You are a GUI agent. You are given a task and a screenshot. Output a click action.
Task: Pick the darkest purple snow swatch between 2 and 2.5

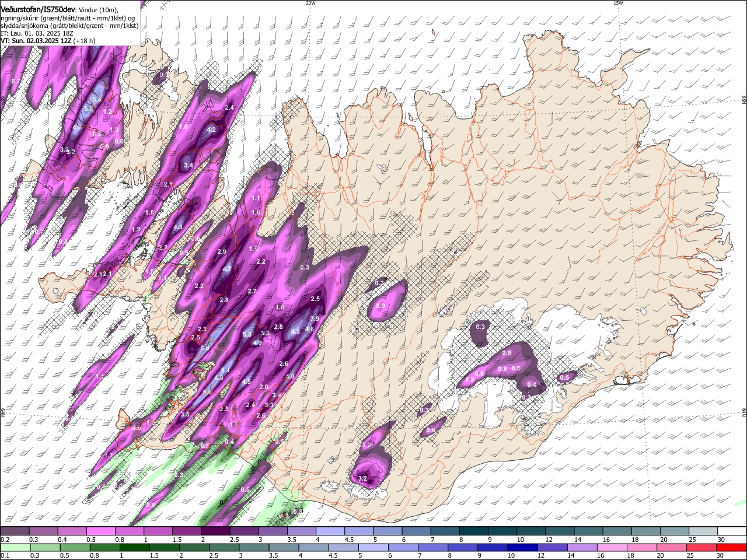click(x=216, y=531)
